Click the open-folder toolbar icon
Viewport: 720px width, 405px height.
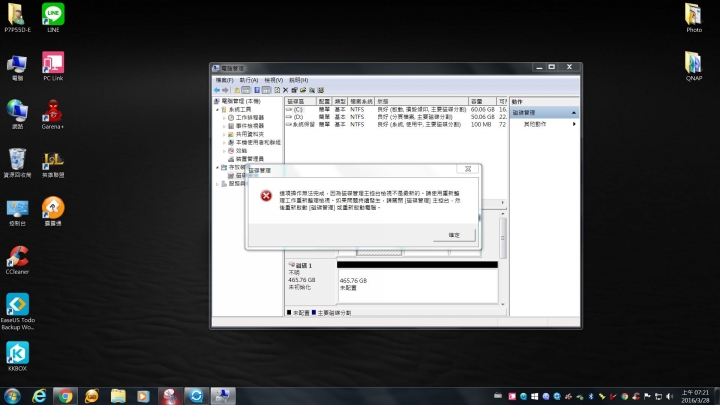click(303, 90)
